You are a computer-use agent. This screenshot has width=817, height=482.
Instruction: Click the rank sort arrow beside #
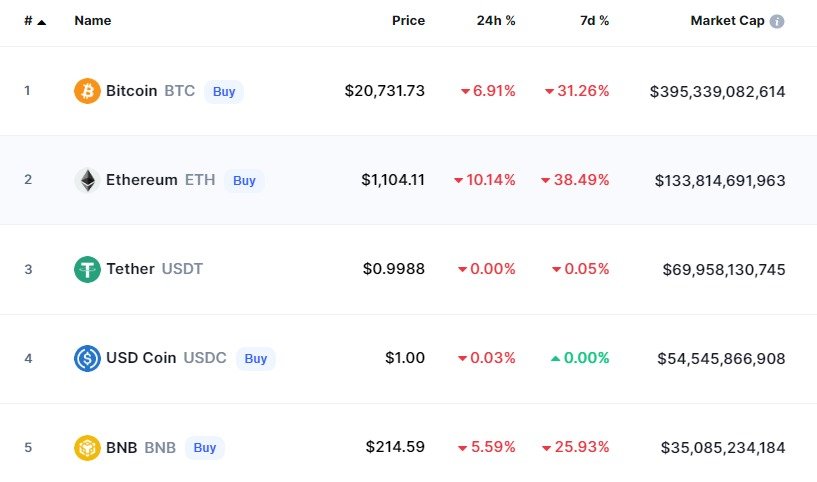[42, 22]
